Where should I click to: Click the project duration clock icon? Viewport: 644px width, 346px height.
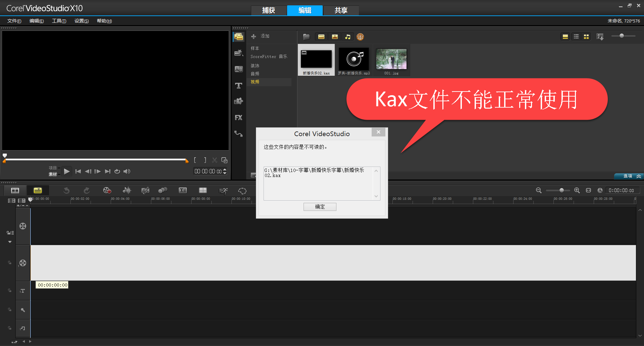point(600,190)
